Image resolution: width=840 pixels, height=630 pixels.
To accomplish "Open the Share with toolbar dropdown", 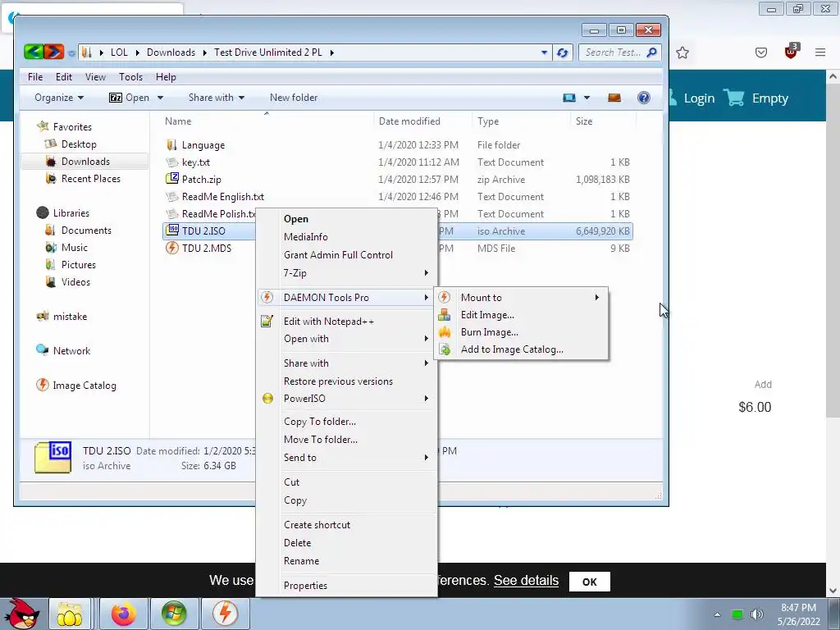I will coord(217,98).
